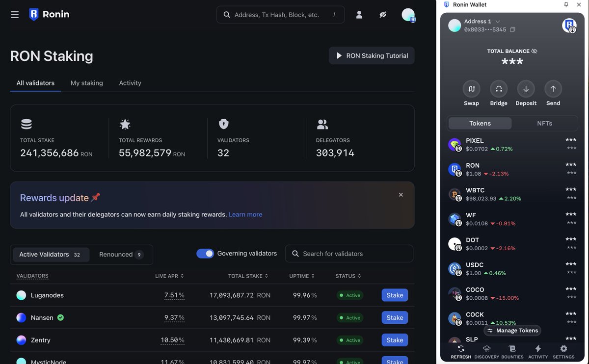Image resolution: width=589 pixels, height=364 pixels.
Task: Switch to the Tokens tab in wallet
Action: pyautogui.click(x=480, y=124)
